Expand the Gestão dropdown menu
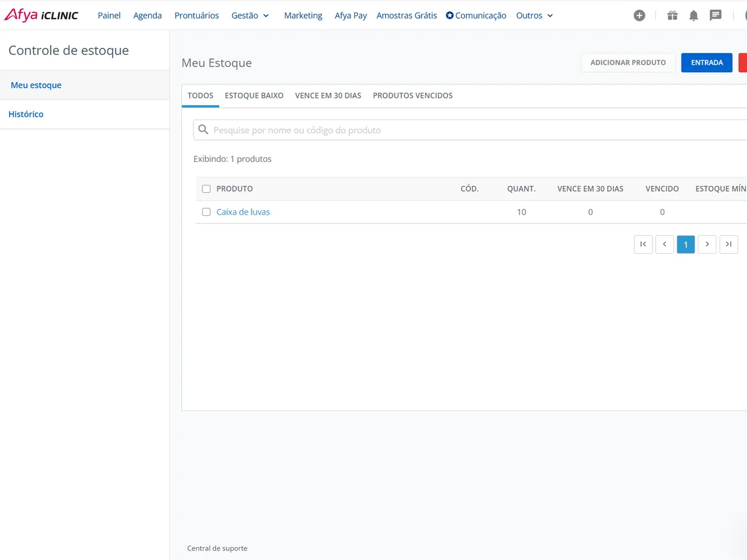 tap(250, 16)
